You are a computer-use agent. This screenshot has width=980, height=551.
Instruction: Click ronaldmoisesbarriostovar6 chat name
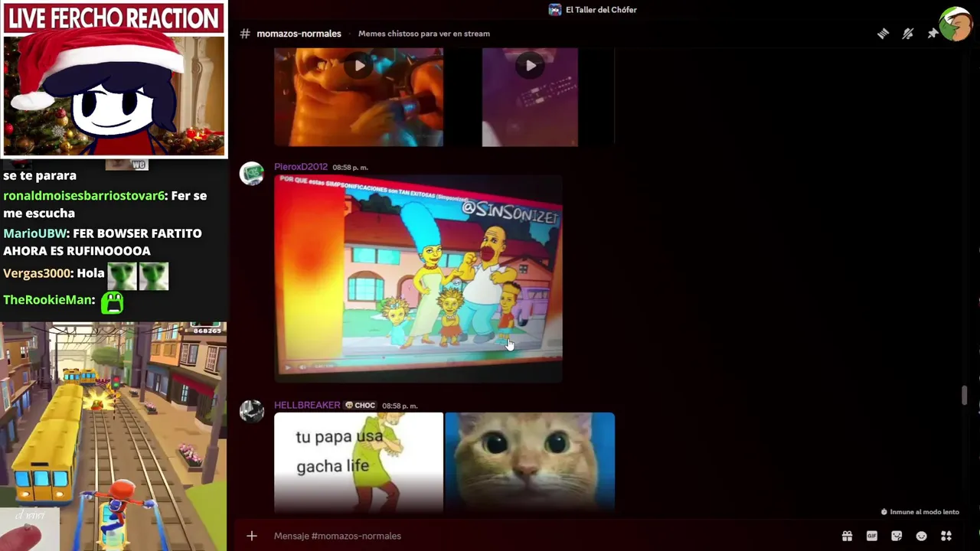pyautogui.click(x=84, y=196)
